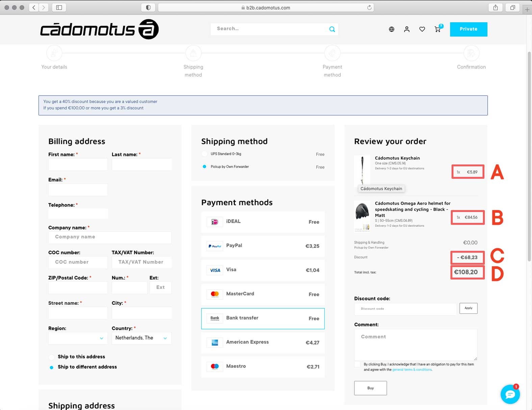532x410 pixels.
Task: Toggle the Safari sidebar button
Action: [59, 7]
